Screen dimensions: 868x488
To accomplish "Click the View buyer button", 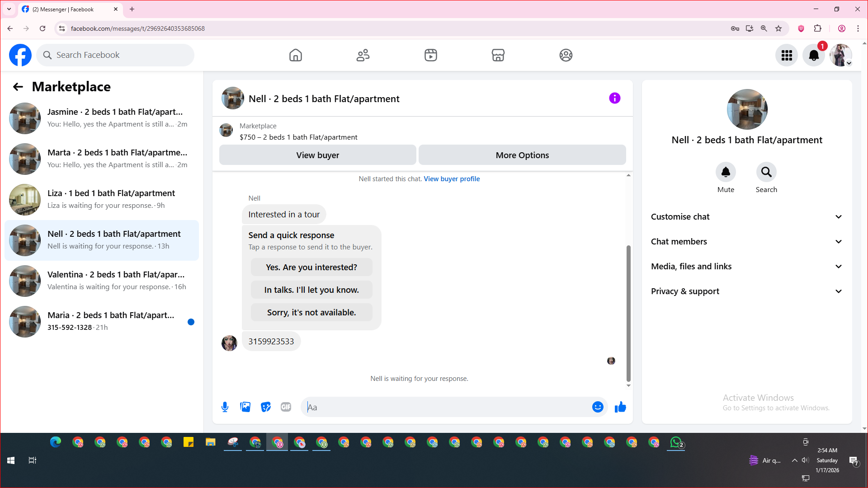I will pos(317,155).
